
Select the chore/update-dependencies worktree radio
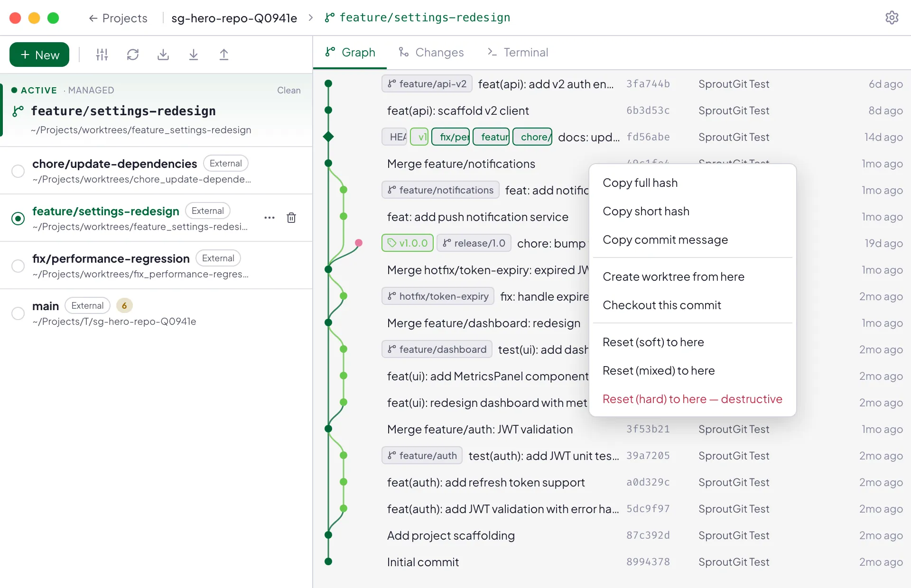click(x=18, y=171)
